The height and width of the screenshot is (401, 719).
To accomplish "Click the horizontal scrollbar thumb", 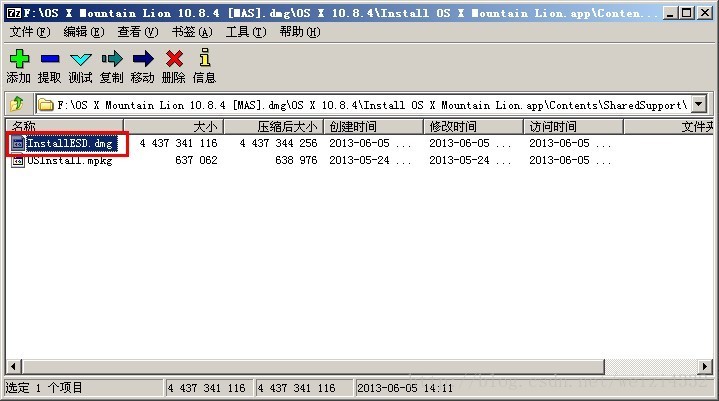I will pos(313,366).
